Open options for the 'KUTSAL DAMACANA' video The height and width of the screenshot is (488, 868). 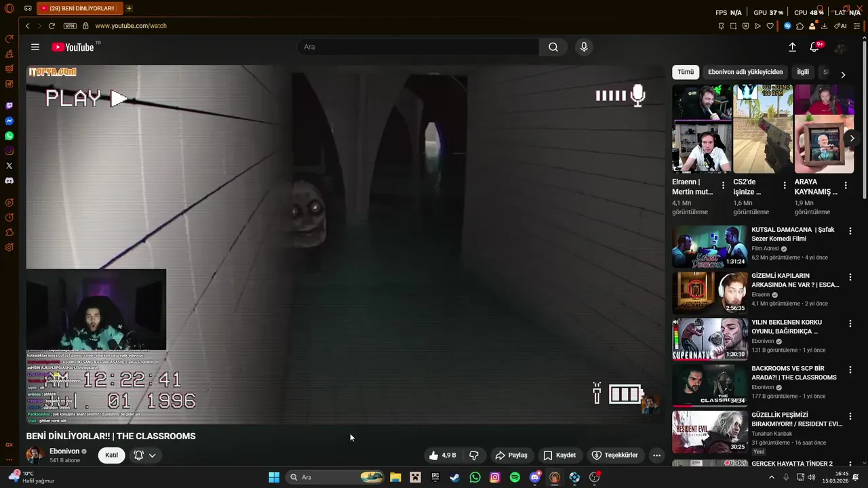tap(850, 231)
